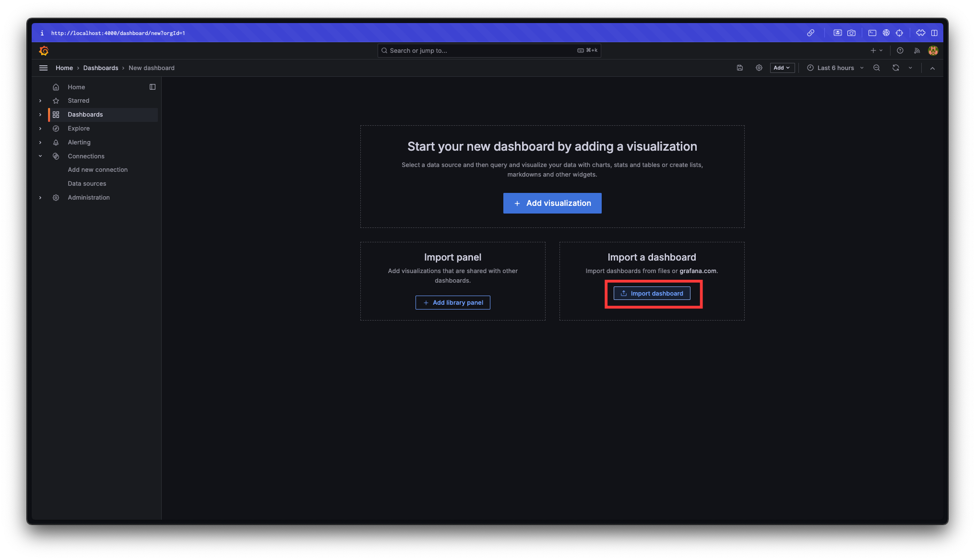The width and height of the screenshot is (975, 560).
Task: Click the user avatar profile icon
Action: pos(933,50)
